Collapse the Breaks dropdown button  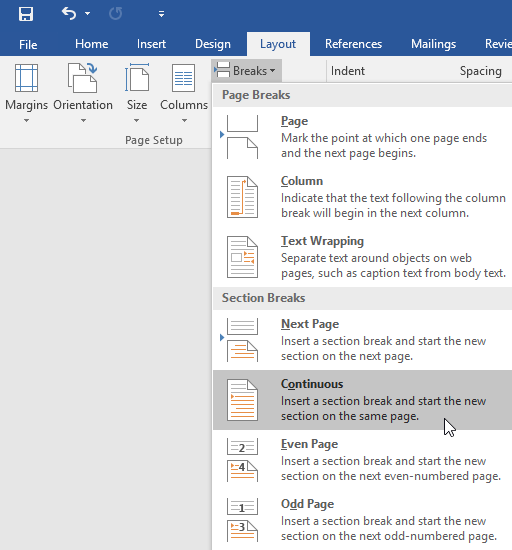[247, 71]
